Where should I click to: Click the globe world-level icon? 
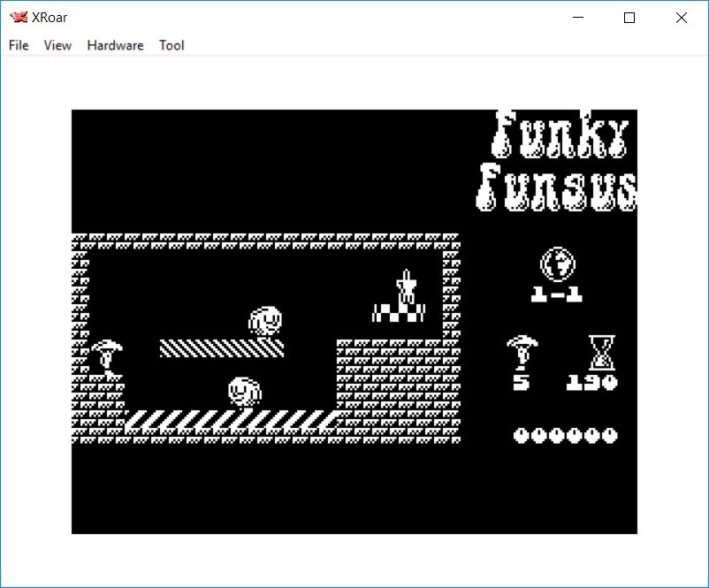pos(557,263)
